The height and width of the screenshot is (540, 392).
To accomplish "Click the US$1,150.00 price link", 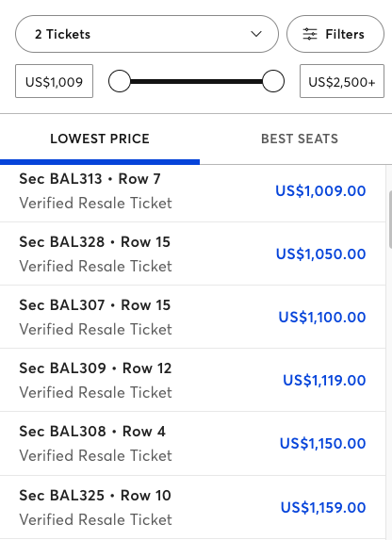I will (322, 444).
